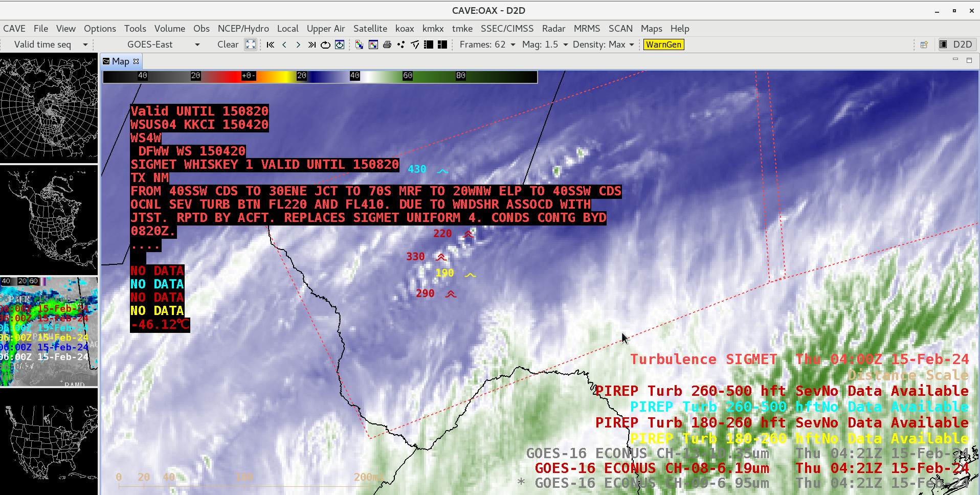Click the color bar near the 80 label

click(461, 76)
